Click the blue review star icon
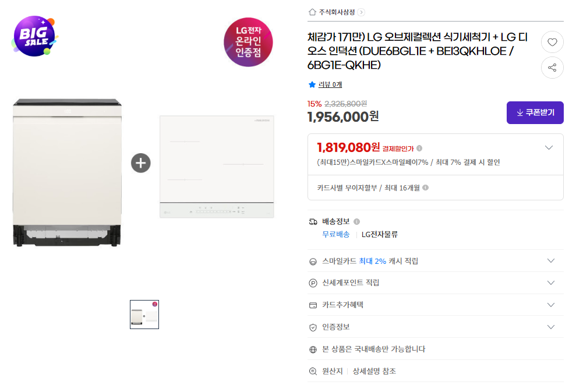 312,84
